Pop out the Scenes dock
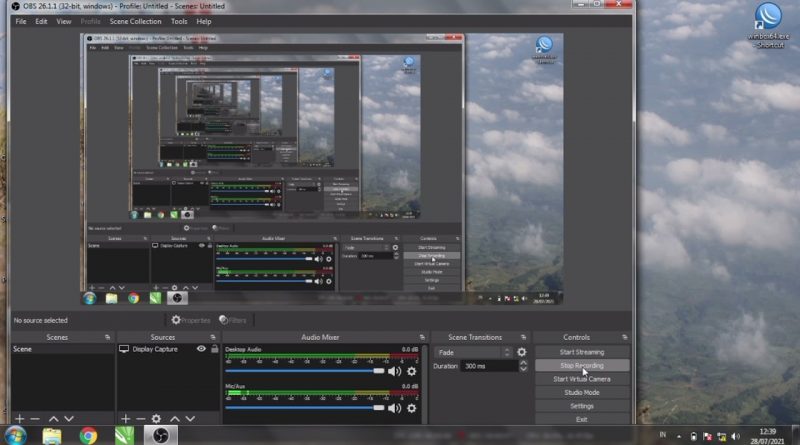The image size is (800, 445). click(x=107, y=337)
